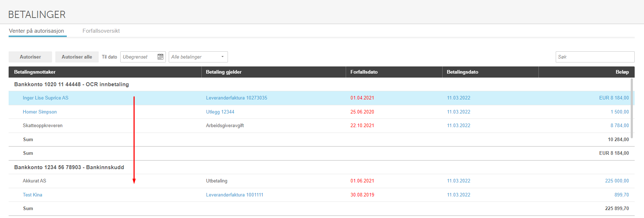
Task: Click group header Bankkonto 1234 56 78903
Action: pos(69,167)
